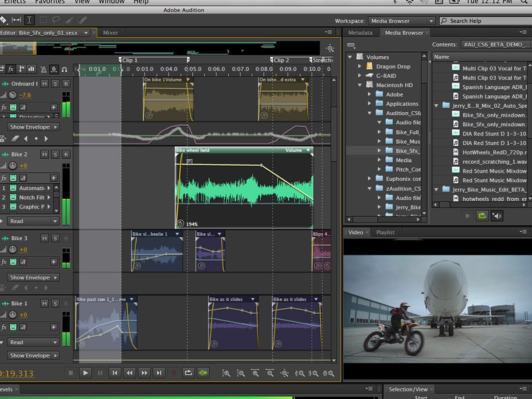Image resolution: width=532 pixels, height=399 pixels.
Task: Toggle snapping magnet icon
Action: (65, 69)
